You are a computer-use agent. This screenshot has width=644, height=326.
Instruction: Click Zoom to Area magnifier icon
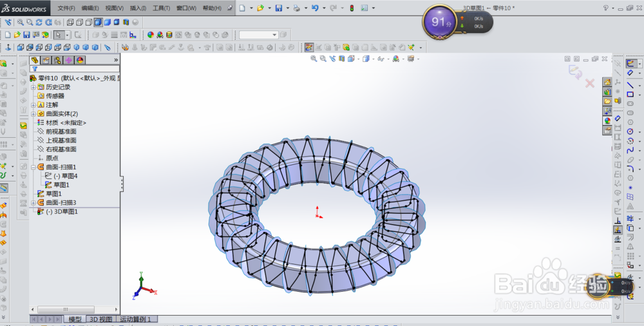point(30,22)
